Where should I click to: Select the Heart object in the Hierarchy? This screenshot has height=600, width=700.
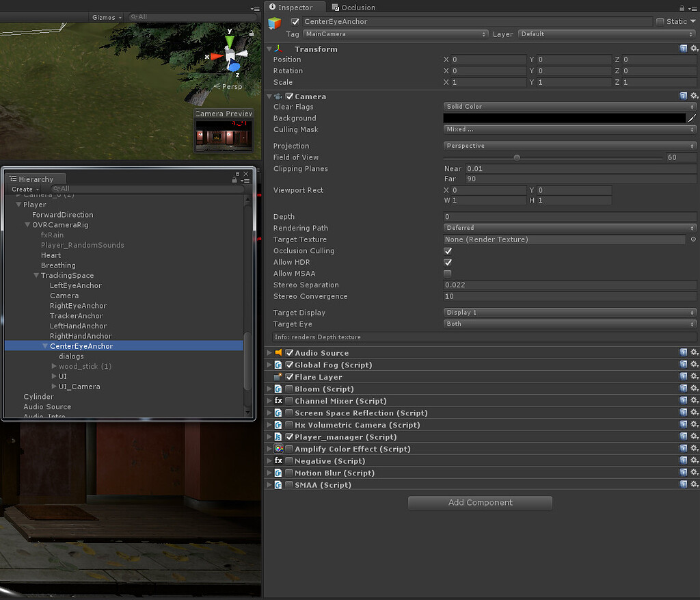(x=51, y=255)
